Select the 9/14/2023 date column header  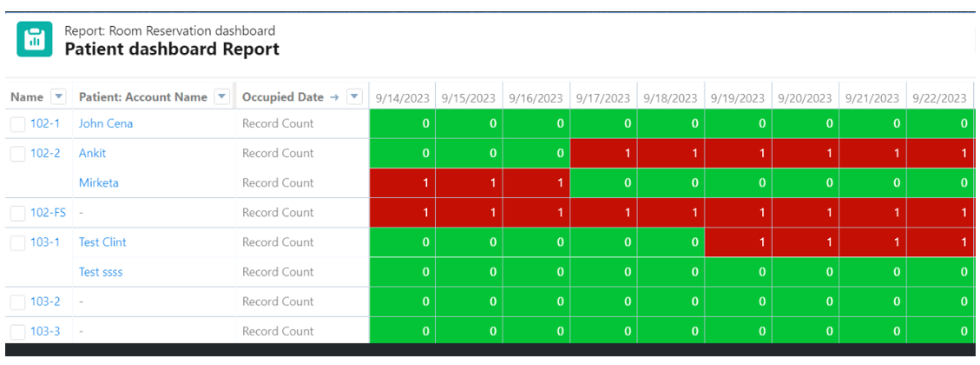403,98
